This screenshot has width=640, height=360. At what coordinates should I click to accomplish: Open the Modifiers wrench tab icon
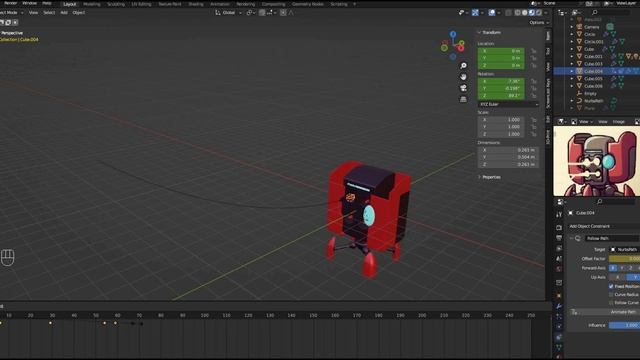[x=559, y=306]
